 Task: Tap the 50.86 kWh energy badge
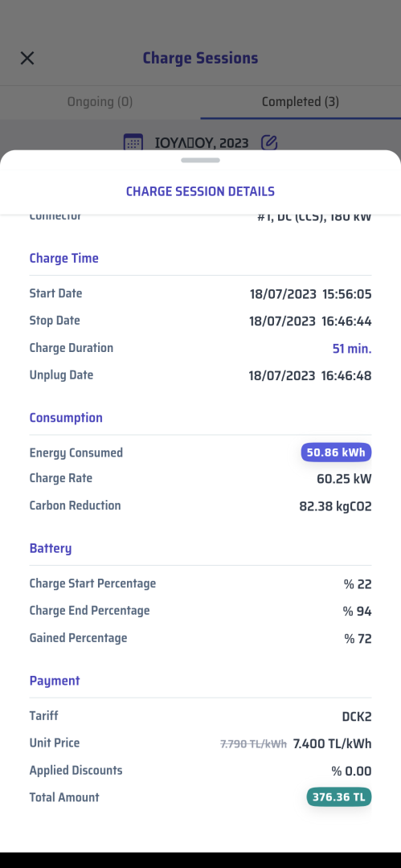click(x=336, y=452)
